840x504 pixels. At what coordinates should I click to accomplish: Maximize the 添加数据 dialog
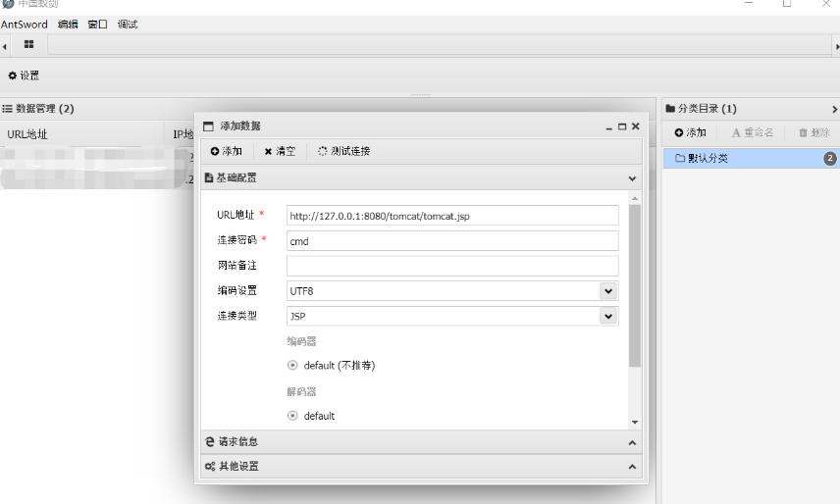click(x=622, y=126)
